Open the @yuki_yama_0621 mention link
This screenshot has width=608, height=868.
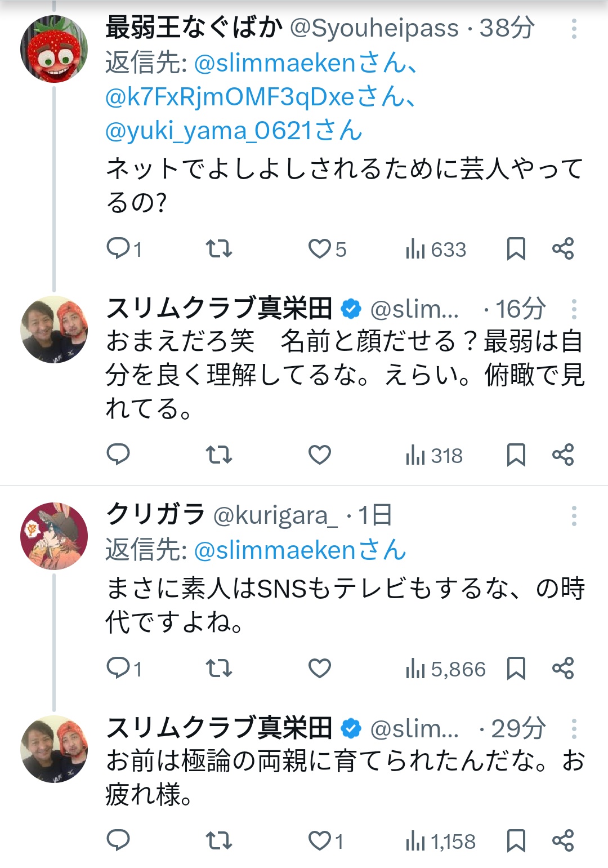click(x=208, y=131)
